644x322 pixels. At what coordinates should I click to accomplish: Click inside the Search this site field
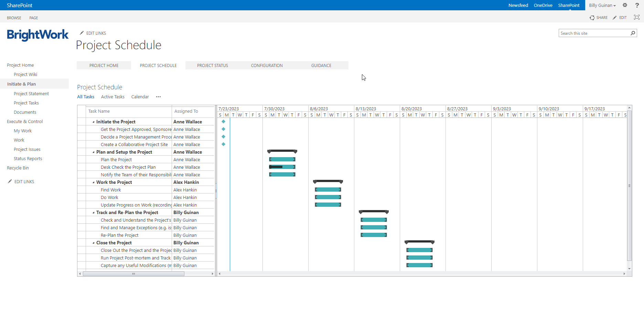(x=592, y=33)
